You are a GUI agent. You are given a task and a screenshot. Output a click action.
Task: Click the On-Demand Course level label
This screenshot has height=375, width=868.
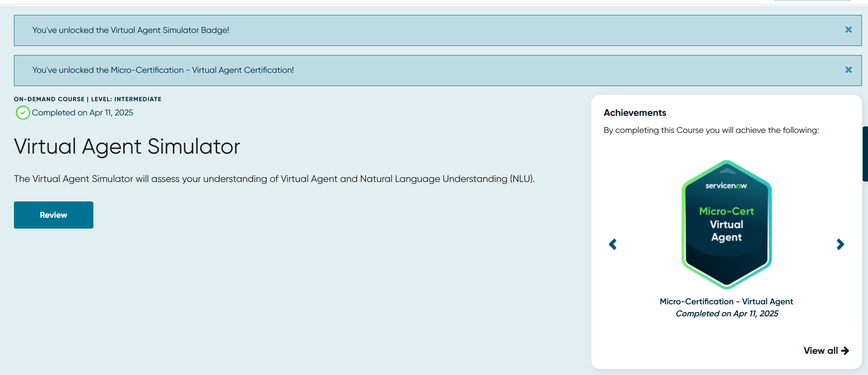click(x=87, y=99)
